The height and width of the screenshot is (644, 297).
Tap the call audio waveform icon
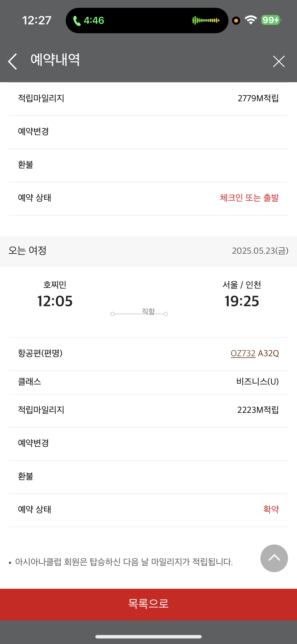(x=206, y=20)
